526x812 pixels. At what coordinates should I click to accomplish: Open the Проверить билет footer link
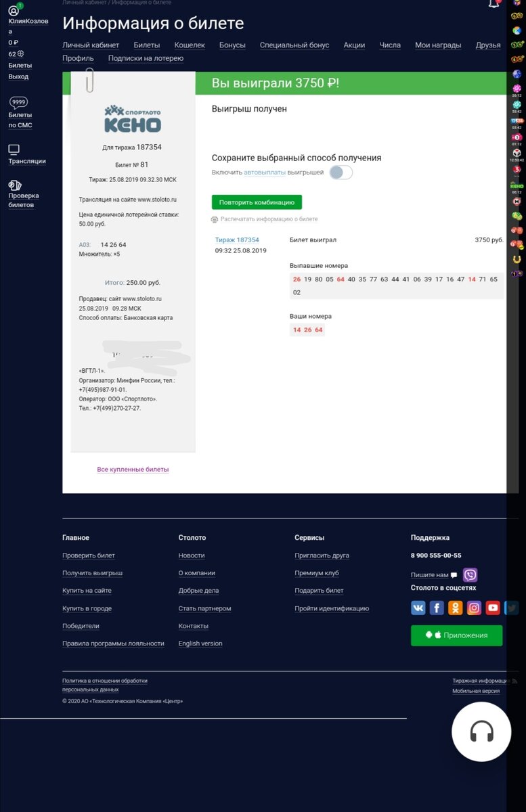coord(89,556)
